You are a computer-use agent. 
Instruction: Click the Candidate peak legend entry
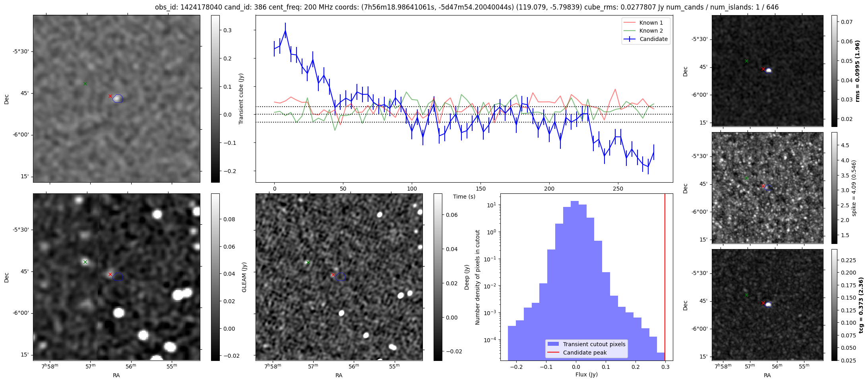585,353
